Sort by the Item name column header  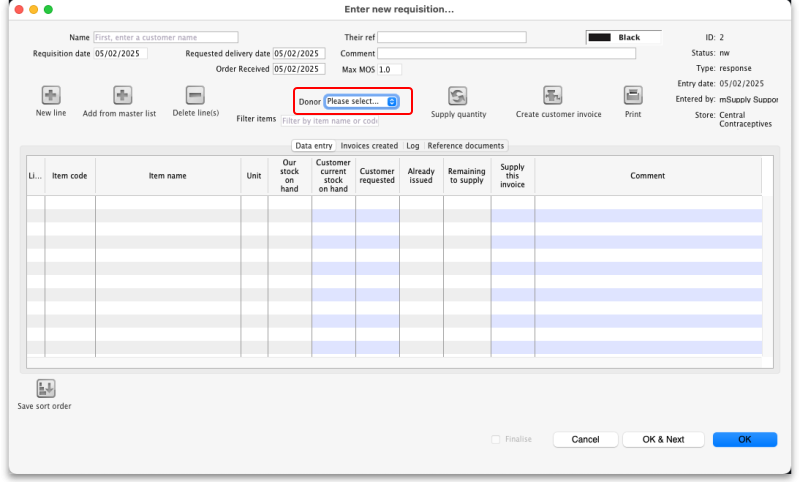168,176
